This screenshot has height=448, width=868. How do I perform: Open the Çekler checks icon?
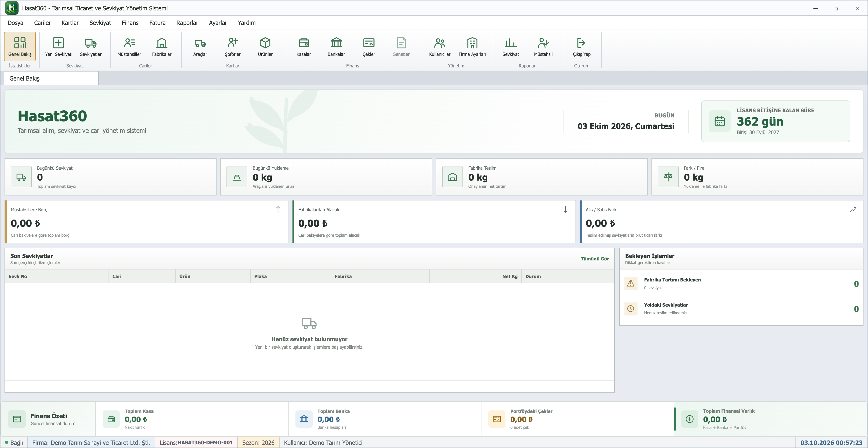click(369, 46)
